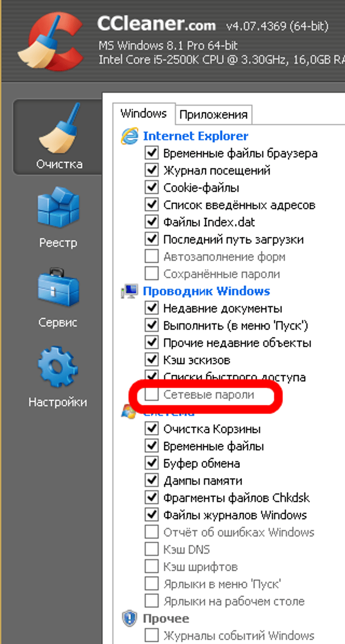The image size is (345, 644).
Task: Enable Сетевые пароли checkbox
Action: pyautogui.click(x=152, y=395)
